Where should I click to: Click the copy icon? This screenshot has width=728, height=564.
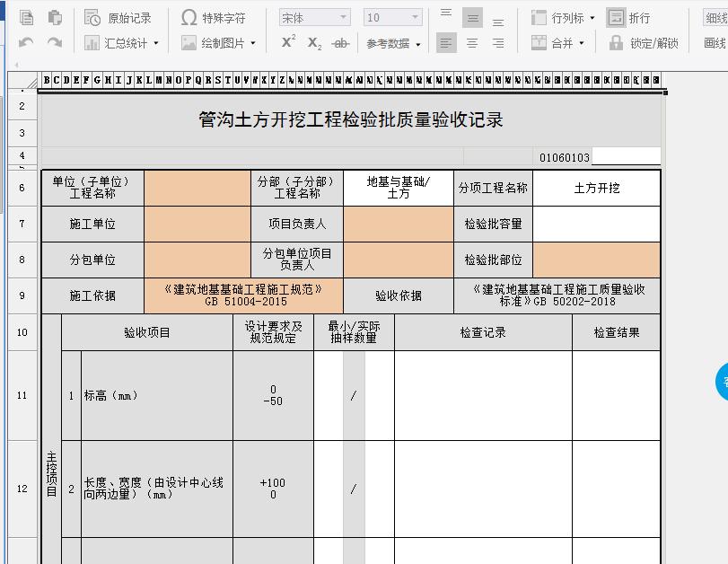[x=27, y=18]
